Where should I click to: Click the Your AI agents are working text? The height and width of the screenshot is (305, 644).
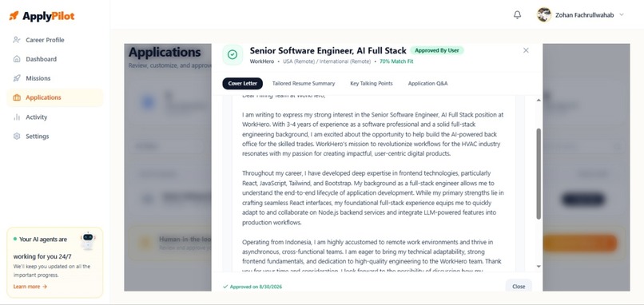(42, 248)
